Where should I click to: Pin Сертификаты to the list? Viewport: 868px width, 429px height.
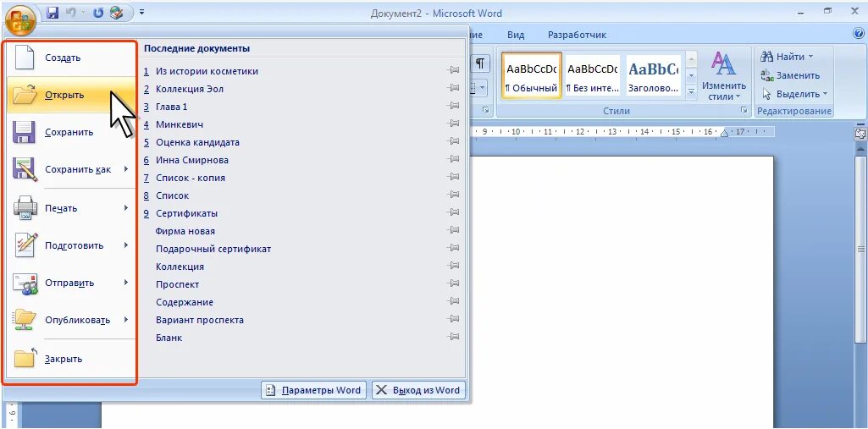pyautogui.click(x=453, y=212)
